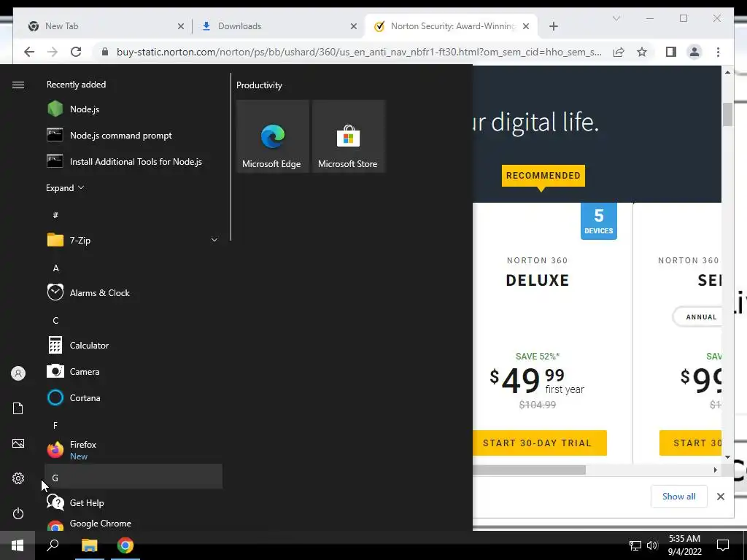Reload the Norton page
This screenshot has height=560, width=747.
[76, 52]
